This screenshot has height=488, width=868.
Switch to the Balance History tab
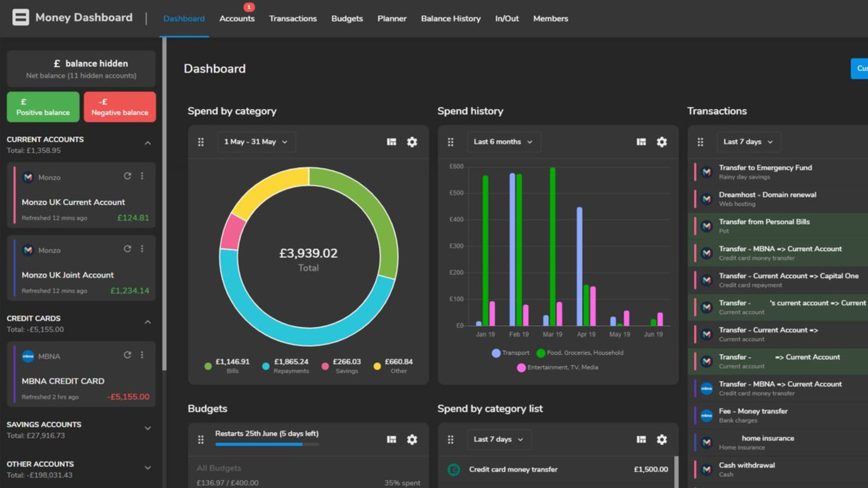451,19
